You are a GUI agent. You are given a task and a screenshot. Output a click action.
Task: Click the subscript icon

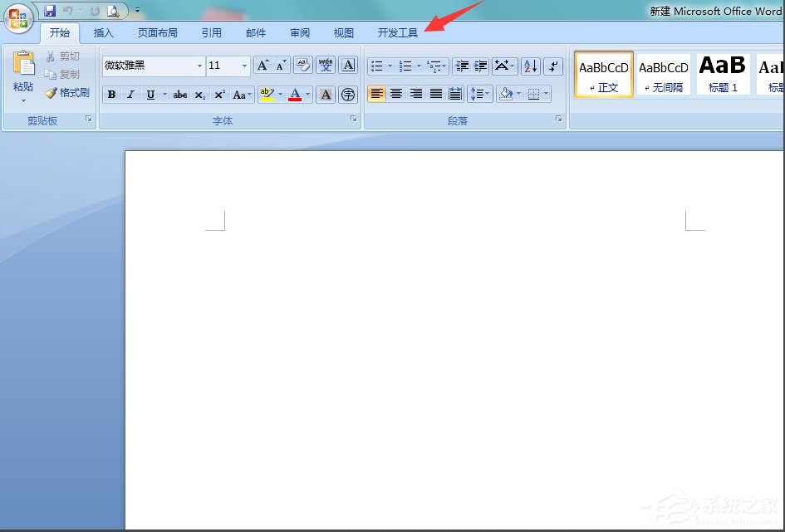(x=199, y=94)
